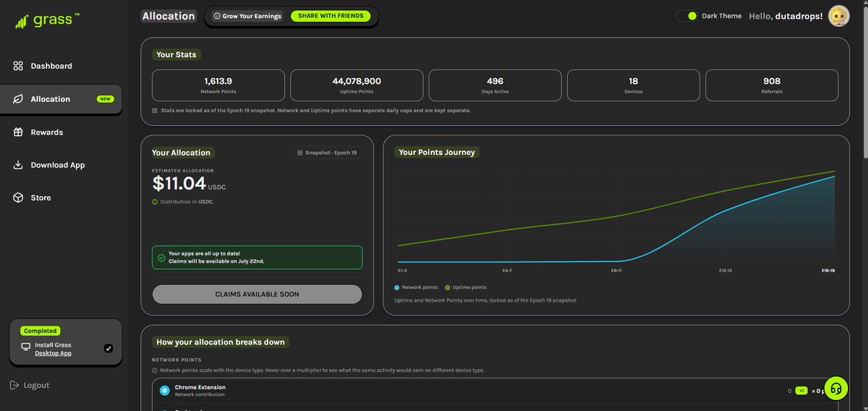
Task: Click the 496 Days Active card
Action: click(x=495, y=85)
